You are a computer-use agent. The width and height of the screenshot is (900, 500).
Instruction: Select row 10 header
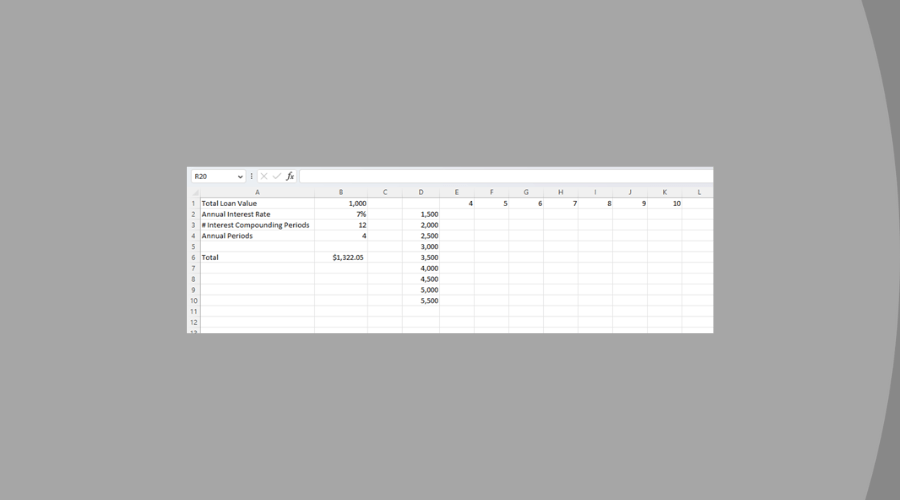[194, 301]
